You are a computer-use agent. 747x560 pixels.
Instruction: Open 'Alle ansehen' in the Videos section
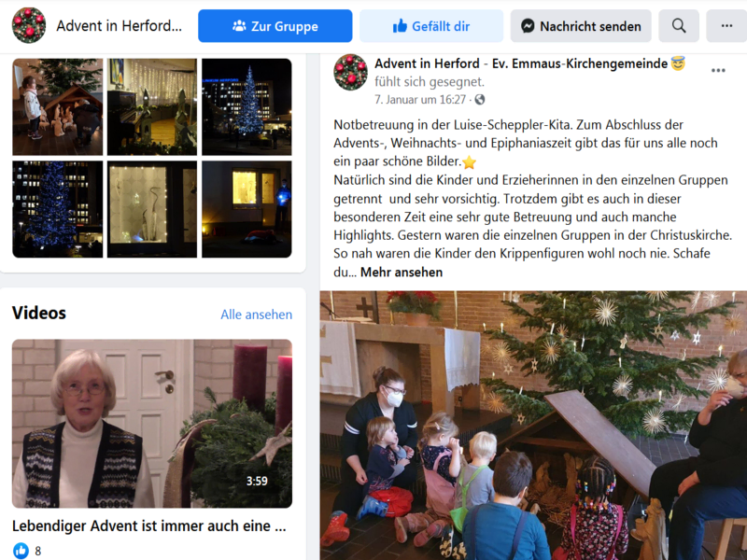coord(256,315)
